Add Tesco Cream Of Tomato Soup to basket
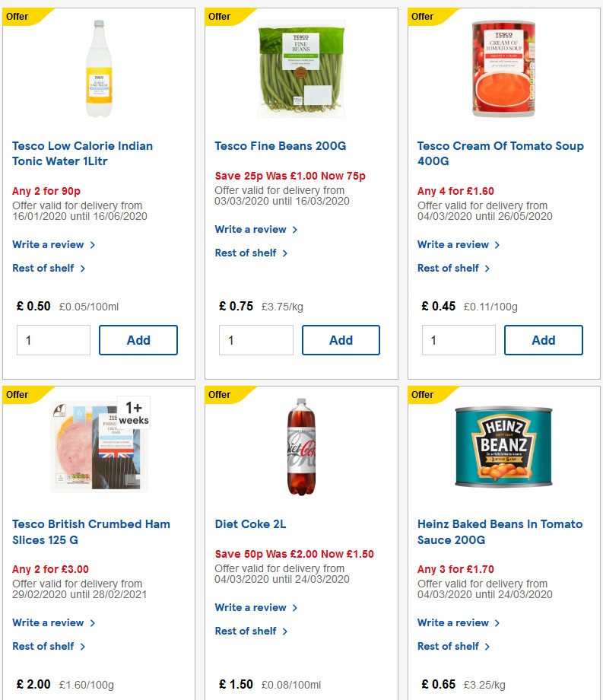This screenshot has height=700, width=603. click(543, 340)
